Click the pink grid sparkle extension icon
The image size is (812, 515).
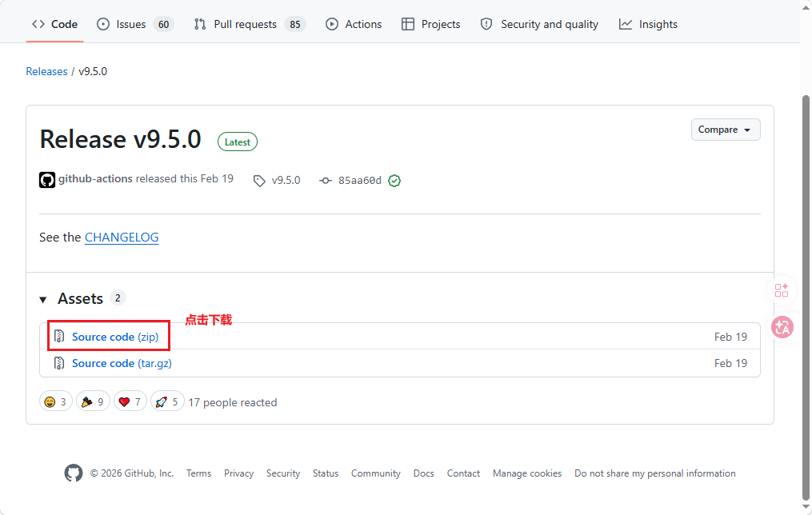(782, 289)
